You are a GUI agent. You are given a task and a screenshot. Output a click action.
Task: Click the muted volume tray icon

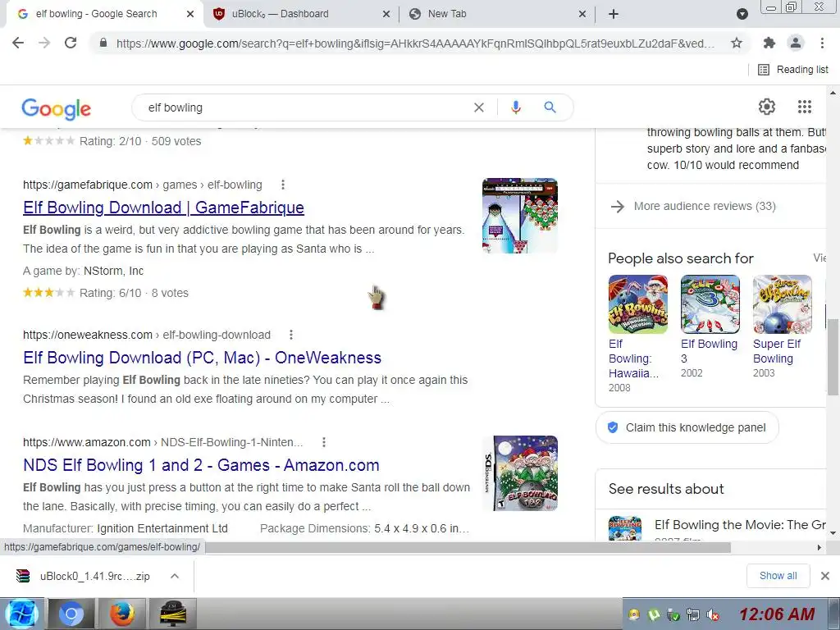tap(713, 615)
